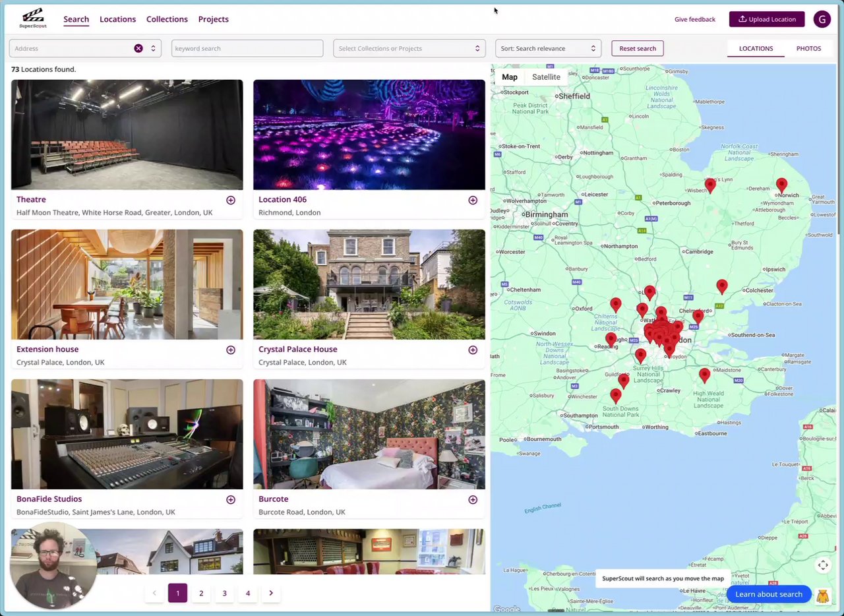Click the address 'Burcote Road, London, UK'

(302, 512)
